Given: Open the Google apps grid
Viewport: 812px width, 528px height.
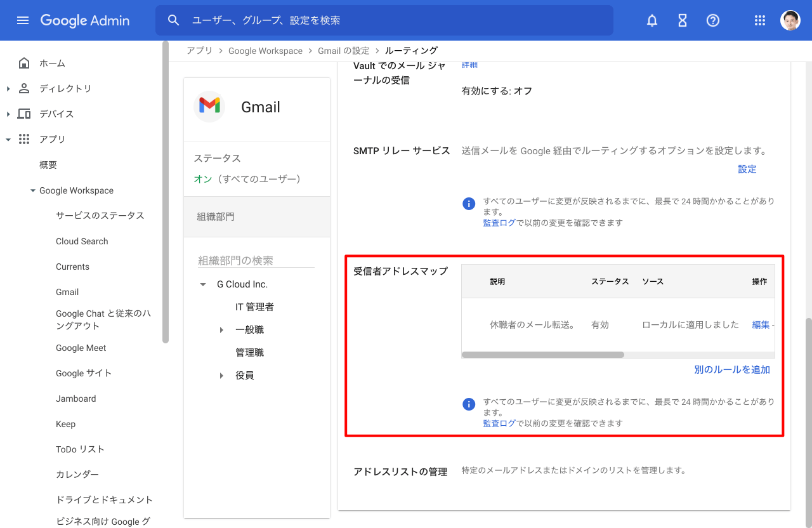Looking at the screenshot, I should point(760,20).
